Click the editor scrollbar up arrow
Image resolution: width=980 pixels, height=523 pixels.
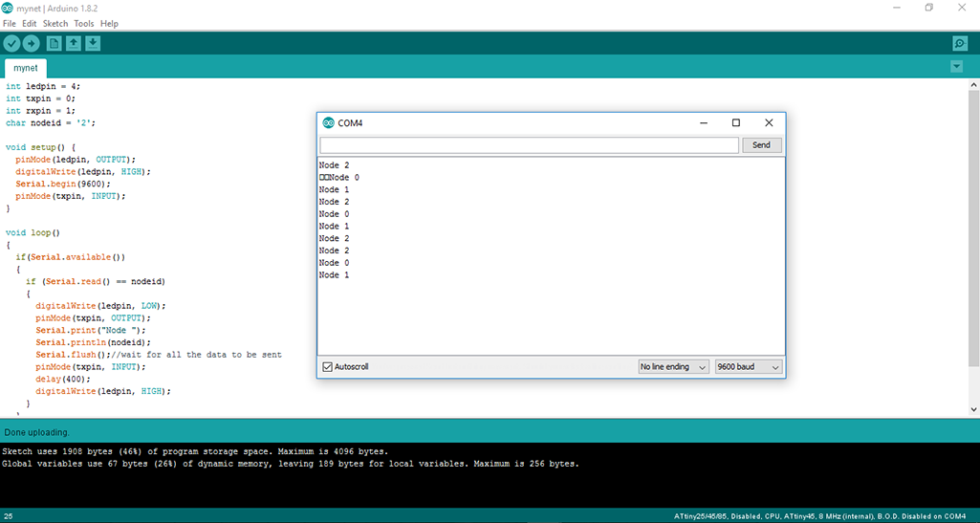pyautogui.click(x=973, y=84)
